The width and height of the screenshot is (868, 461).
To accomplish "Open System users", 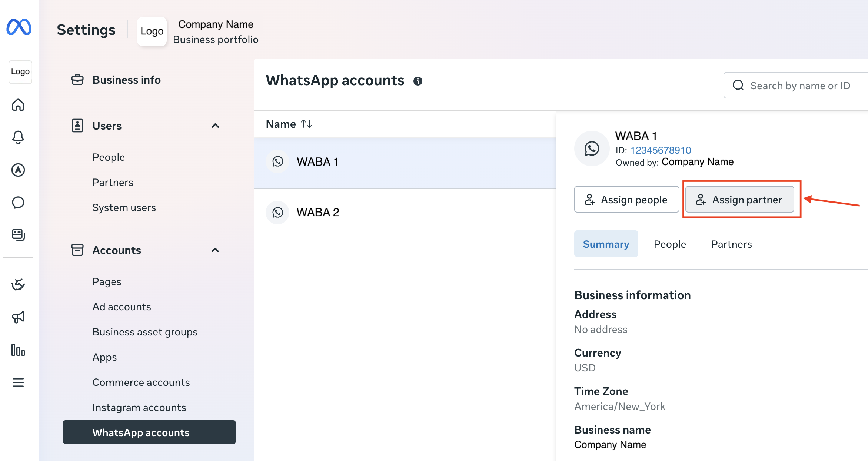I will pyautogui.click(x=124, y=208).
